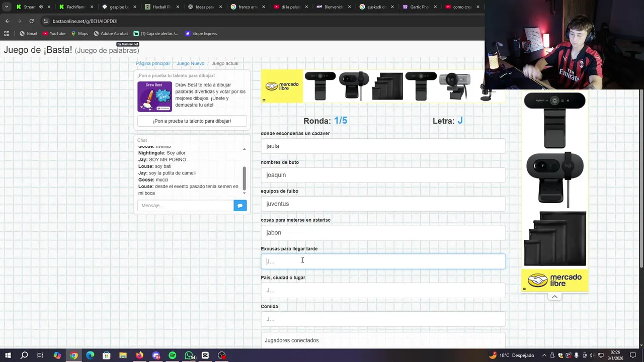Image resolution: width=644 pixels, height=362 pixels.
Task: Open the Maps bookmark
Action: 79,34
